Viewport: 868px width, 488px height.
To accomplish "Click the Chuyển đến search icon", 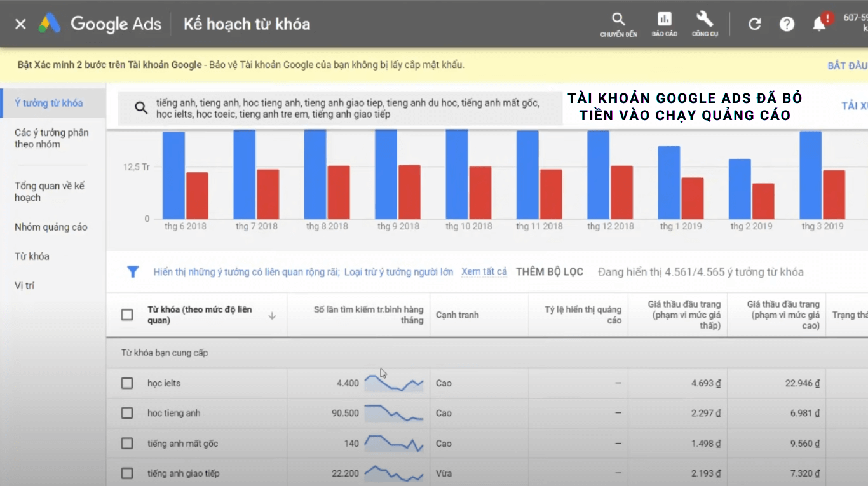I will 618,24.
